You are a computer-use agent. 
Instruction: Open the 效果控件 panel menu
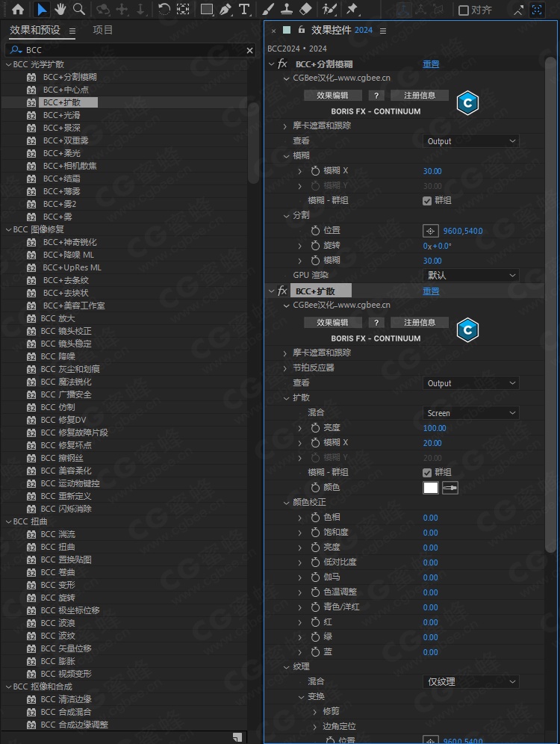coord(382,31)
